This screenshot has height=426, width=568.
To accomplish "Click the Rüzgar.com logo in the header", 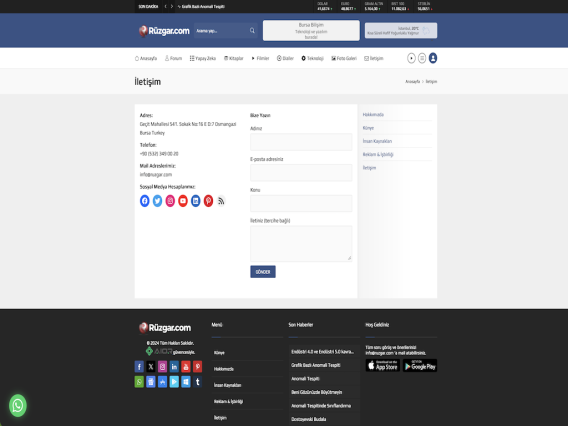I will (x=164, y=31).
